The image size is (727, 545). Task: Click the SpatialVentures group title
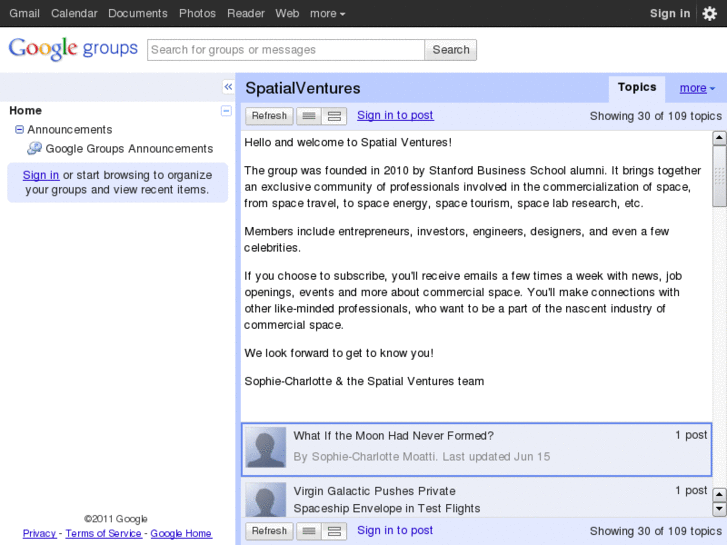coord(303,88)
